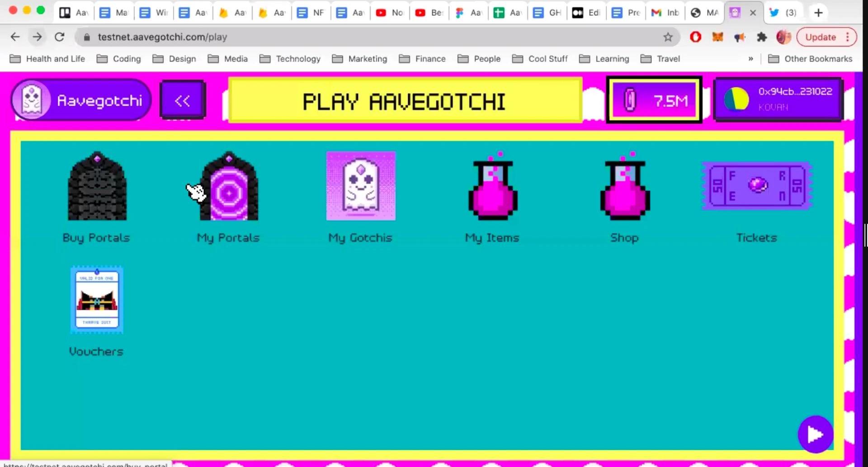The width and height of the screenshot is (868, 467).
Task: Open the Vouchers card icon
Action: tap(97, 300)
